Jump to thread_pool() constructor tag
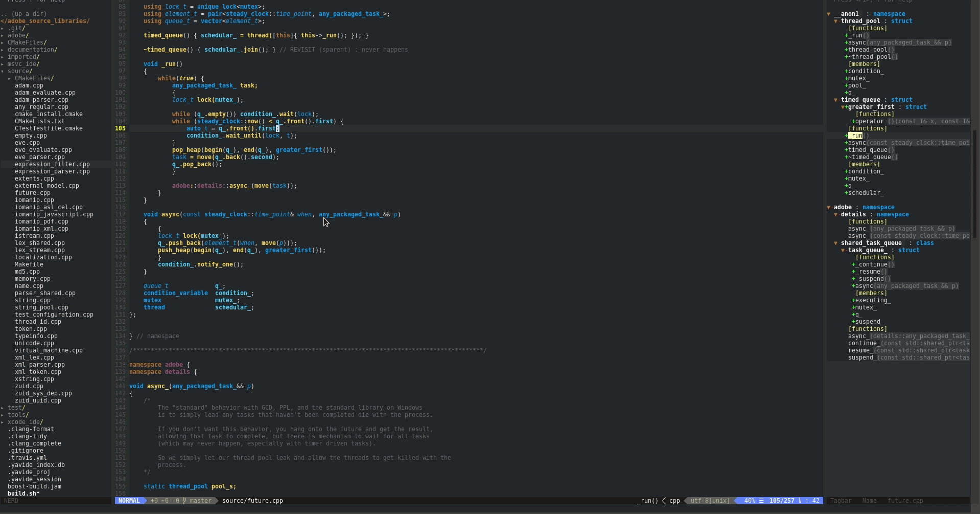This screenshot has height=514, width=980. tap(871, 50)
